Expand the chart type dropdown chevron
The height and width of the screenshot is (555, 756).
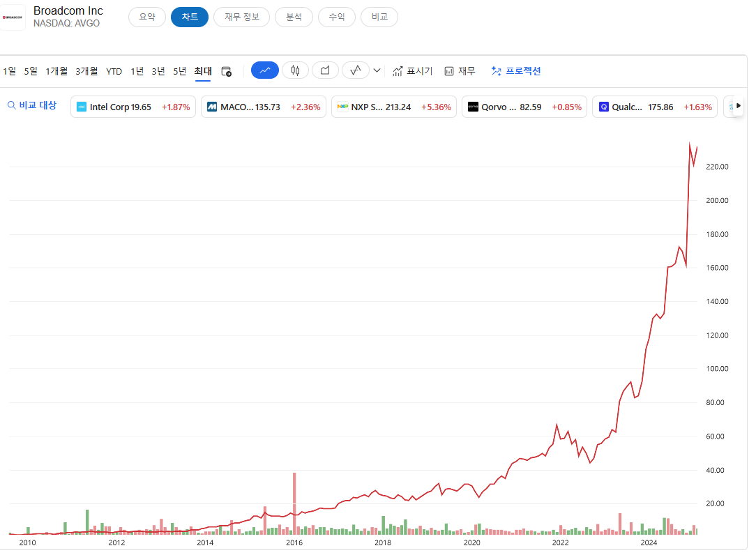click(x=377, y=71)
